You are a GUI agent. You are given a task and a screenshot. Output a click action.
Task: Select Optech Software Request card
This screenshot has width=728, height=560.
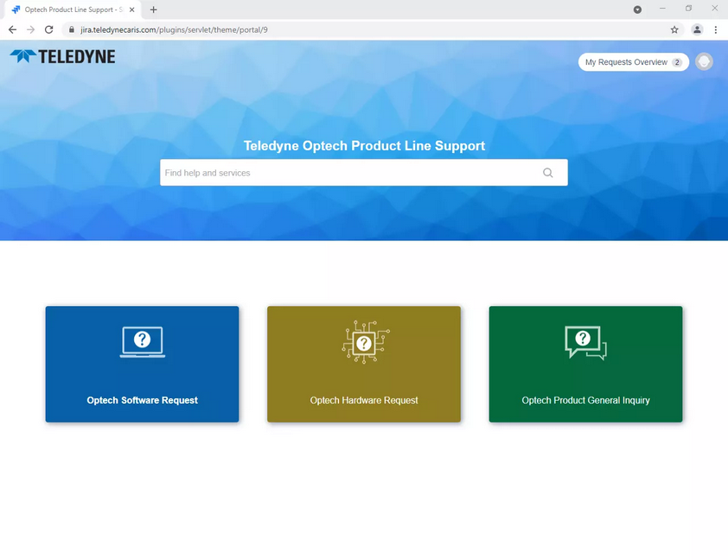click(142, 364)
